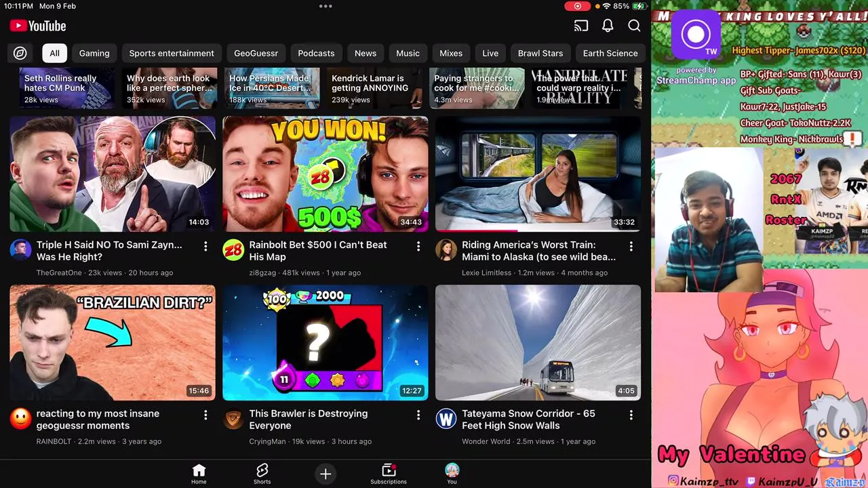Click the streamer webcam in stream window

point(709,220)
